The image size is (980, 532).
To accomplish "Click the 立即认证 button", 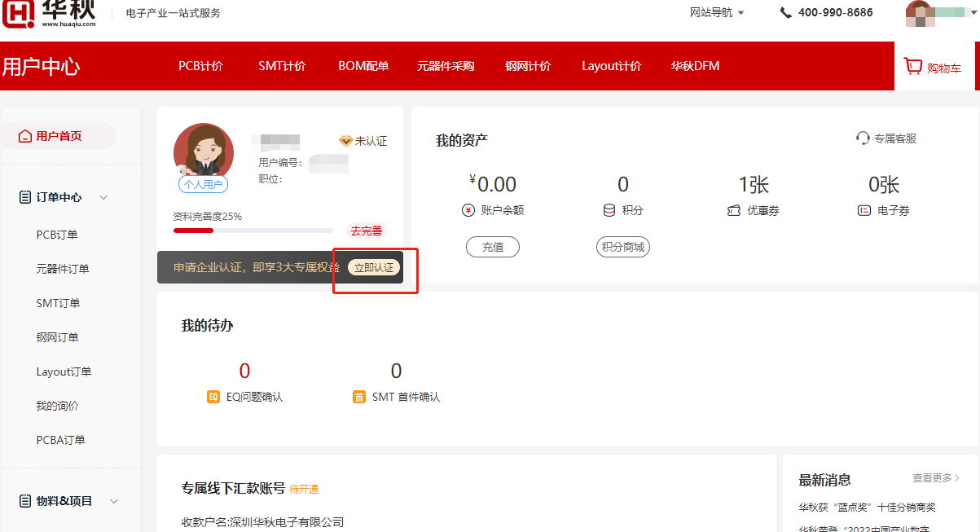I will (374, 267).
